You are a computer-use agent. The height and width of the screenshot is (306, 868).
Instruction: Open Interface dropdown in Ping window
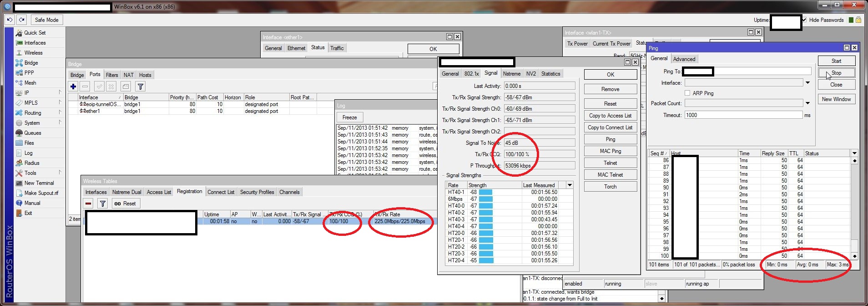[x=807, y=83]
